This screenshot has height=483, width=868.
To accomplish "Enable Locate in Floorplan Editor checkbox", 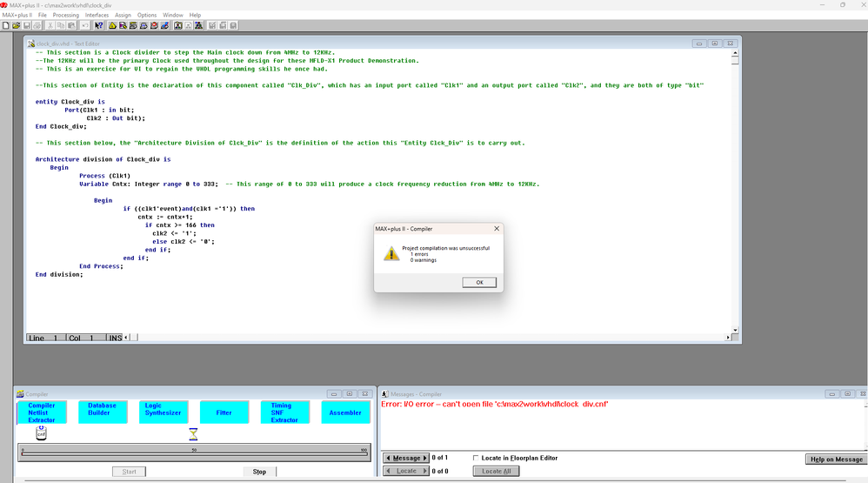I will click(x=476, y=458).
